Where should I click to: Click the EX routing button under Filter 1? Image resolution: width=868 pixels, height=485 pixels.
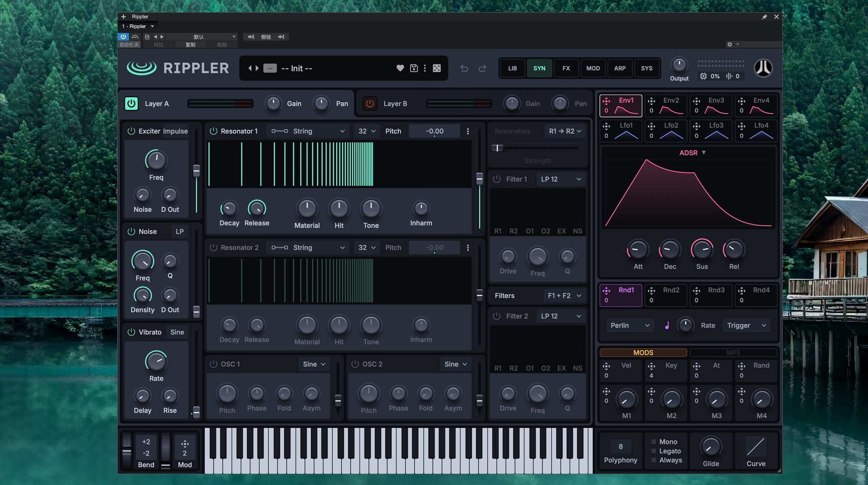coord(561,231)
